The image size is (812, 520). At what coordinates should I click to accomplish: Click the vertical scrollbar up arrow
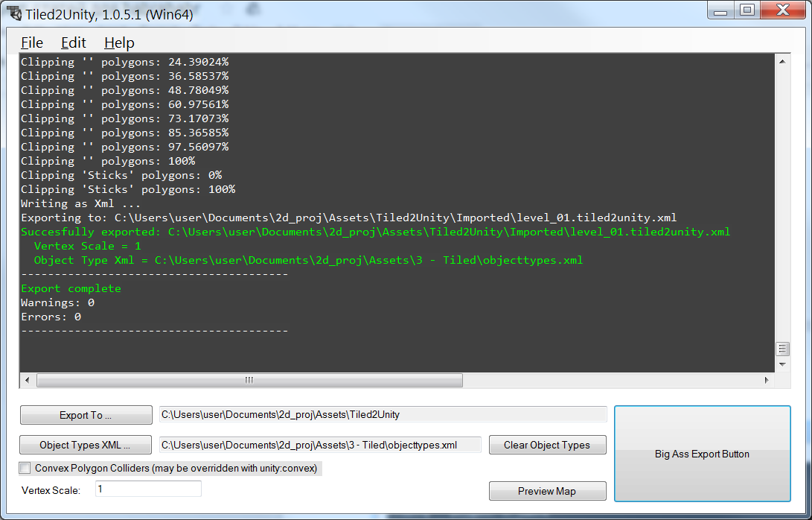784,61
